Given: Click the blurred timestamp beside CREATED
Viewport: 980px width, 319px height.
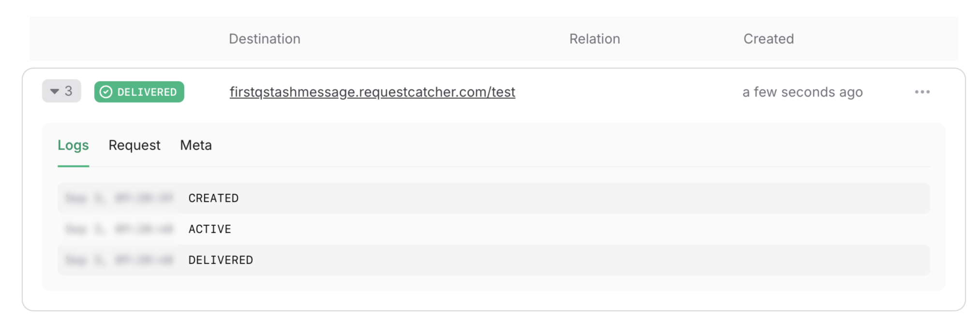Looking at the screenshot, I should point(119,198).
